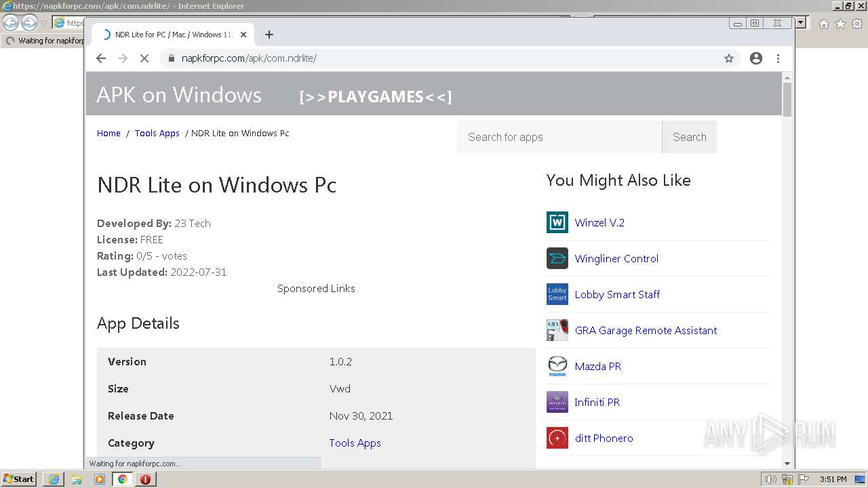Select the release date Nov 30, 2021

361,415
